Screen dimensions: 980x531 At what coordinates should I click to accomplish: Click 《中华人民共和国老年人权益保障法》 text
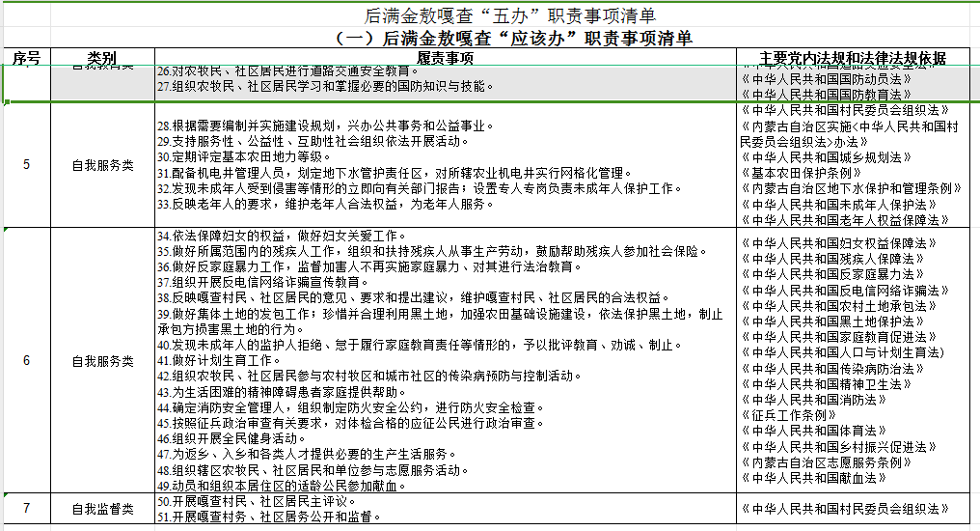click(x=845, y=220)
